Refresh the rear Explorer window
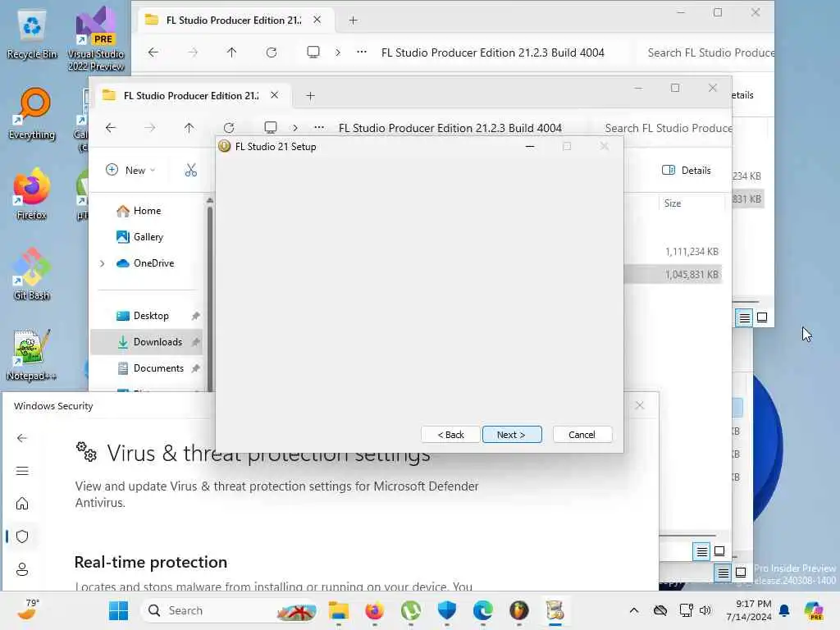This screenshot has width=840, height=630. pos(272,52)
